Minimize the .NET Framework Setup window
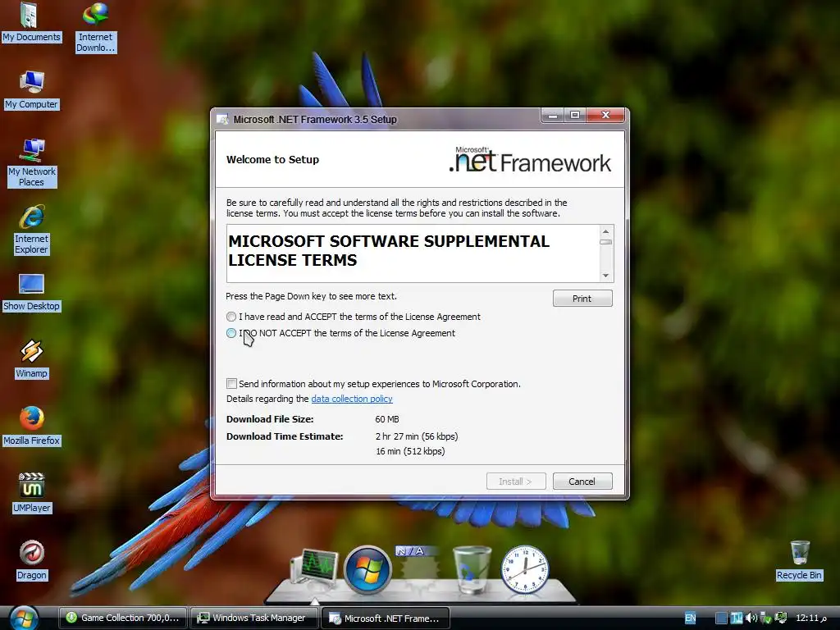 (552, 115)
